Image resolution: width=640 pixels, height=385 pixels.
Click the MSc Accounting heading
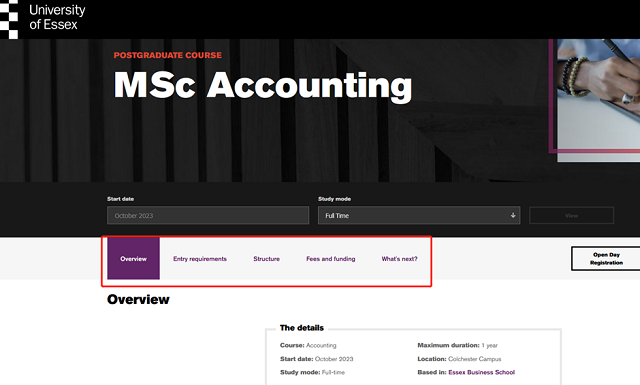(262, 85)
